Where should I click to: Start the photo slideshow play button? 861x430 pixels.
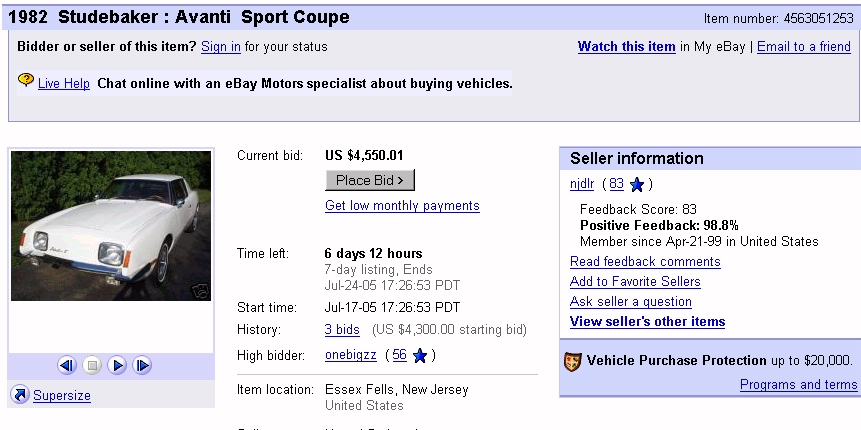tap(118, 366)
